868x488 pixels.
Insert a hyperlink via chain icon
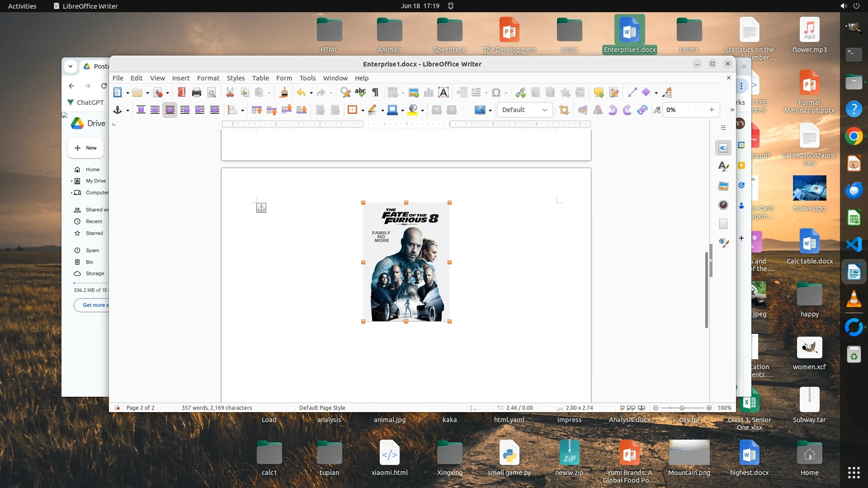point(520,93)
